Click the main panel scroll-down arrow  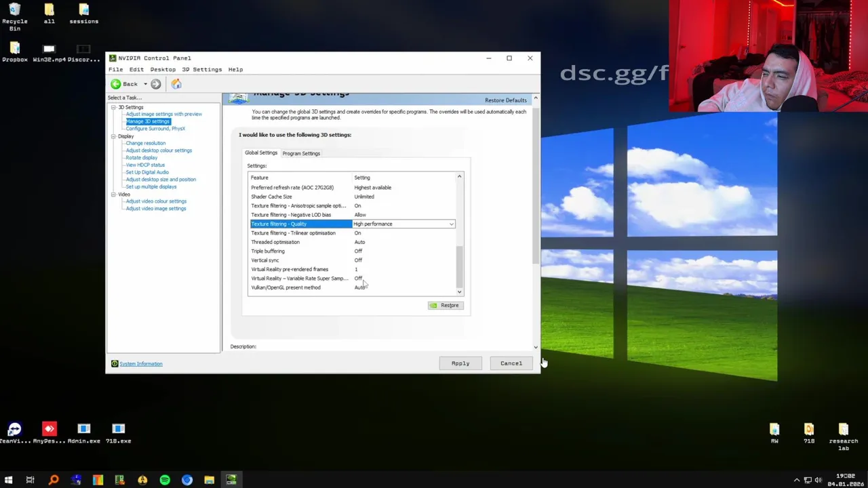tap(536, 347)
